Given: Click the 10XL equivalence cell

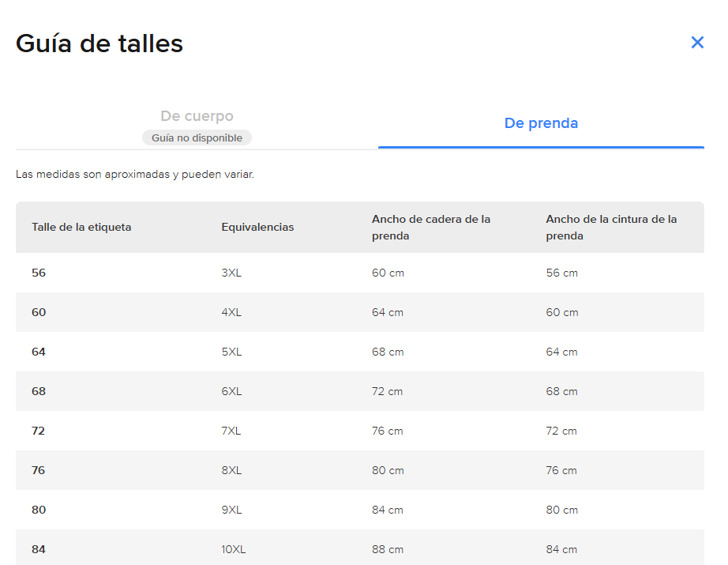Looking at the screenshot, I should tap(233, 549).
